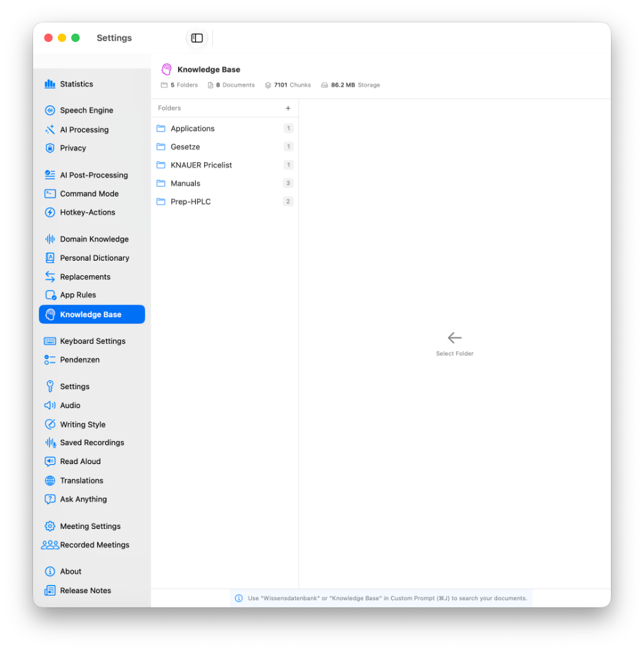Viewport: 644px width, 651px height.
Task: Click the 5 Folders counter
Action: point(179,85)
